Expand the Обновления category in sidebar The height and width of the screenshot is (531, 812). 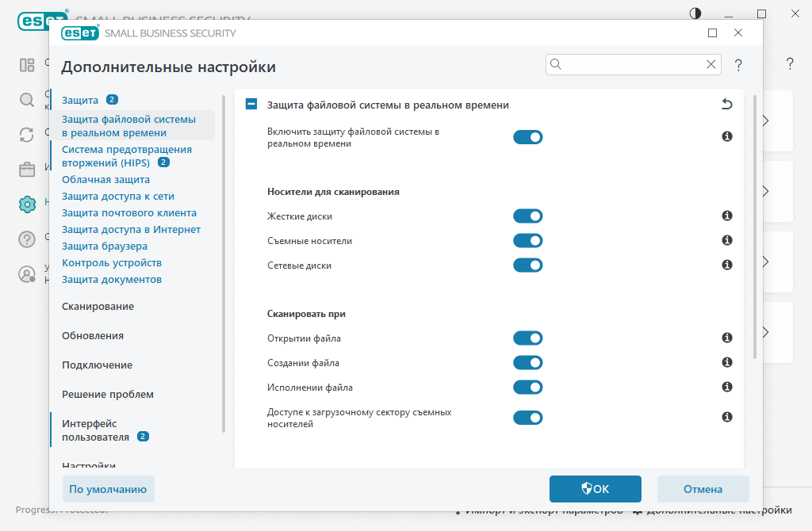tap(93, 336)
